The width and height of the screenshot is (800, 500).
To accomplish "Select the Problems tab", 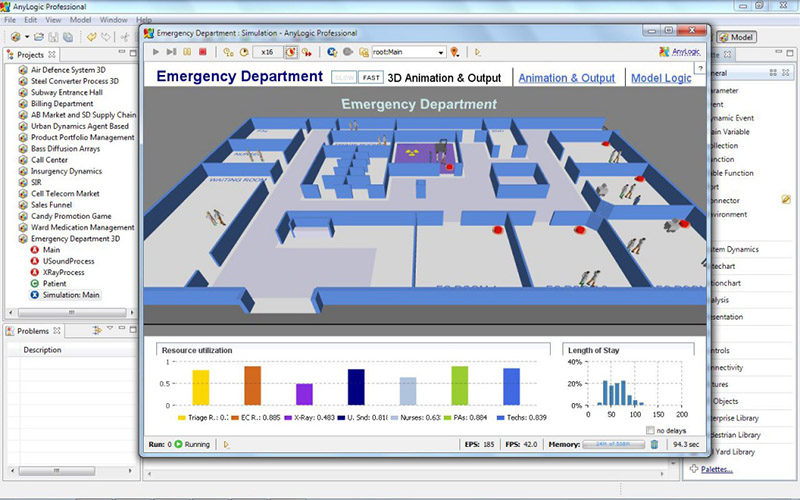I will pos(33,331).
